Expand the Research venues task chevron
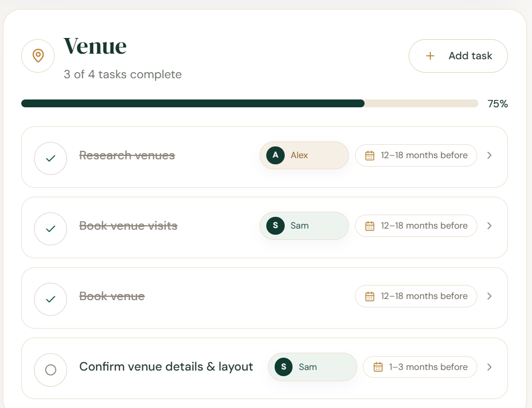 point(489,155)
